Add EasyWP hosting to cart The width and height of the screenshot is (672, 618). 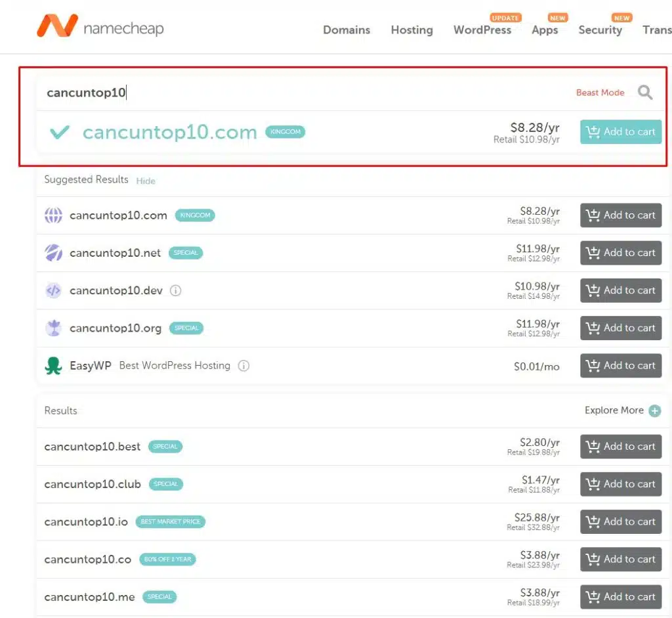pyautogui.click(x=621, y=366)
